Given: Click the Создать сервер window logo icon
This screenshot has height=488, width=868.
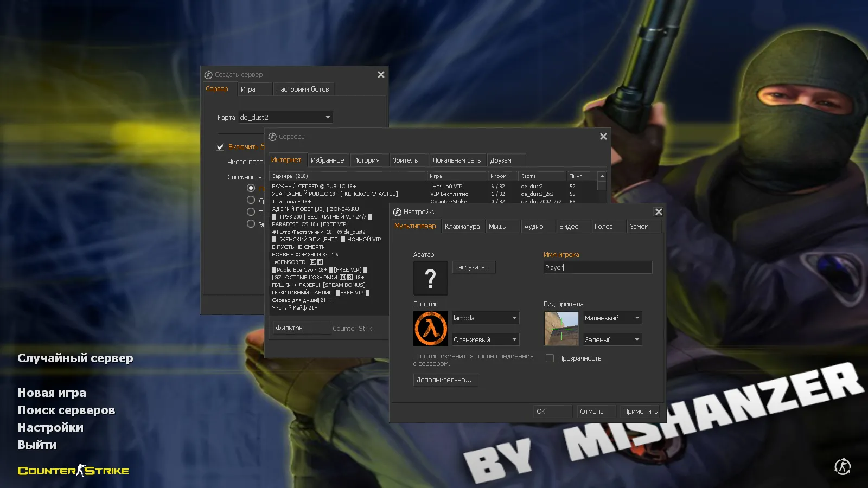Looking at the screenshot, I should click(x=209, y=74).
